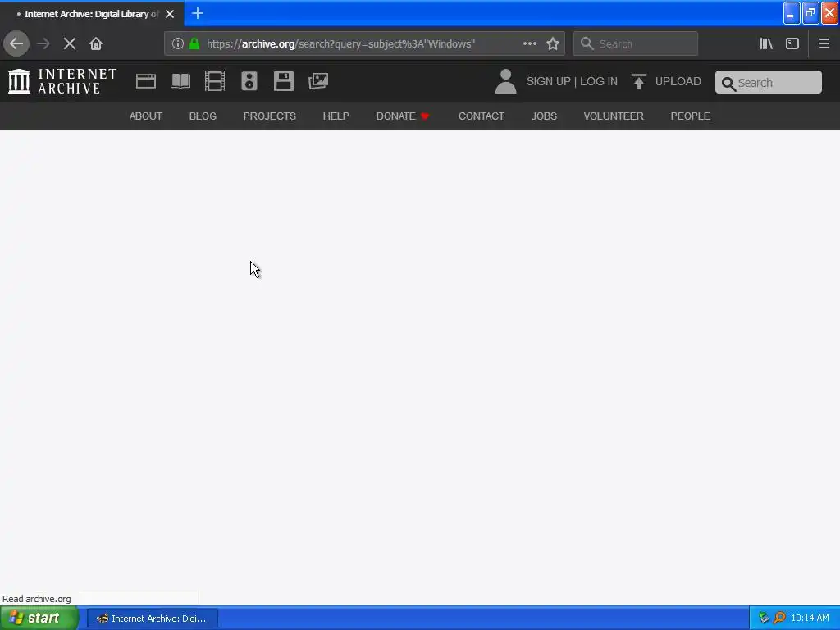The image size is (840, 630).
Task: Select Internet Archive taskbar button
Action: click(x=153, y=619)
